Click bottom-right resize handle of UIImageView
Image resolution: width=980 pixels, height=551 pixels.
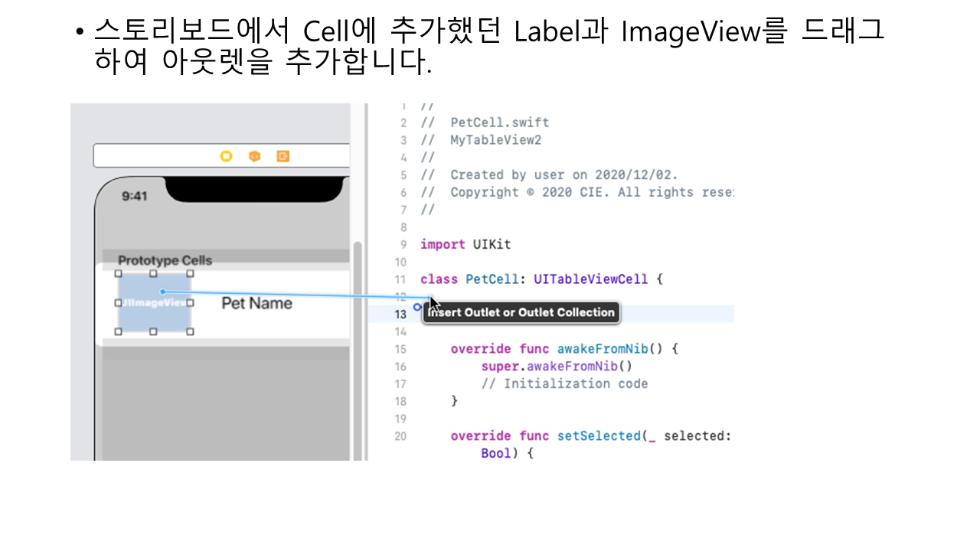click(190, 331)
